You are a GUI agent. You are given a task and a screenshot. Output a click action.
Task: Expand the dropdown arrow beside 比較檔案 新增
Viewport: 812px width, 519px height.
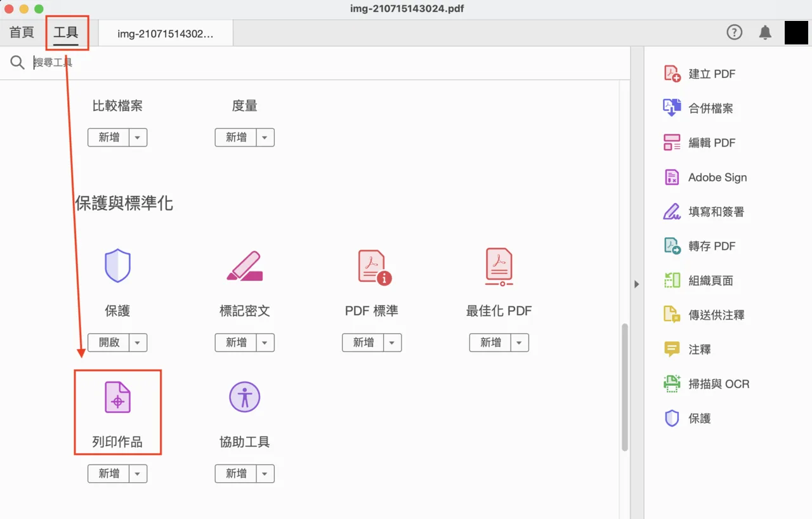coord(138,138)
